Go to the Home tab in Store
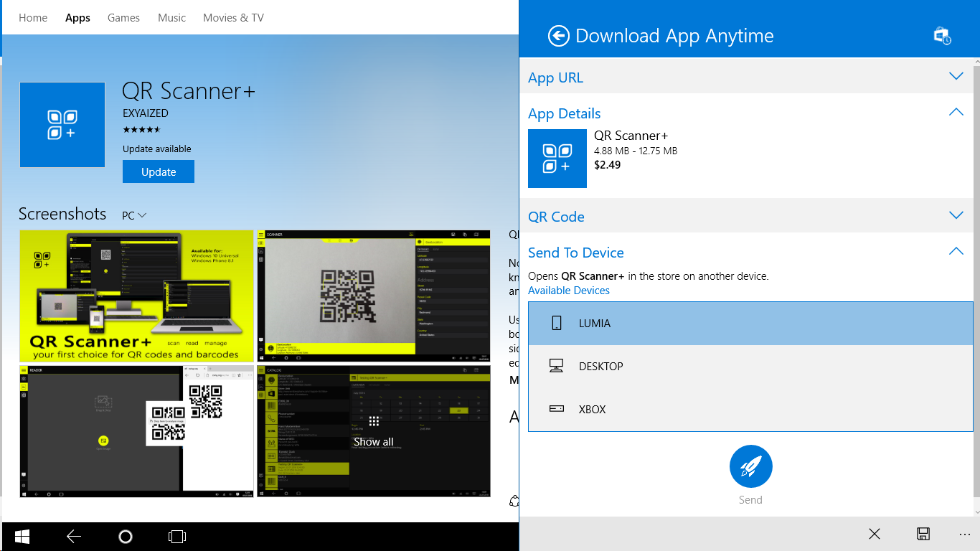 click(33, 17)
